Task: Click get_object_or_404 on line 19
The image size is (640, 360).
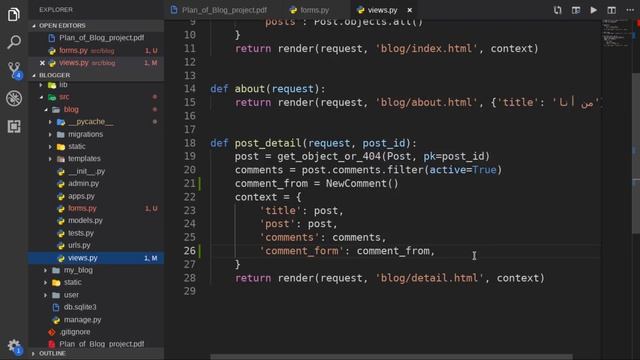Action: pos(329,156)
